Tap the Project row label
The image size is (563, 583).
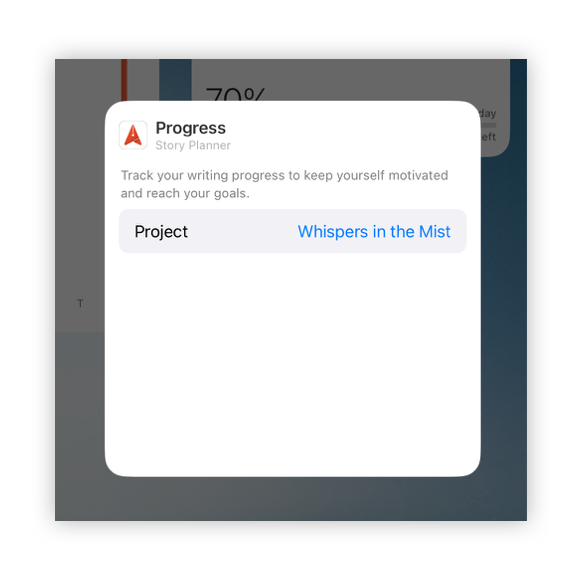tap(161, 231)
